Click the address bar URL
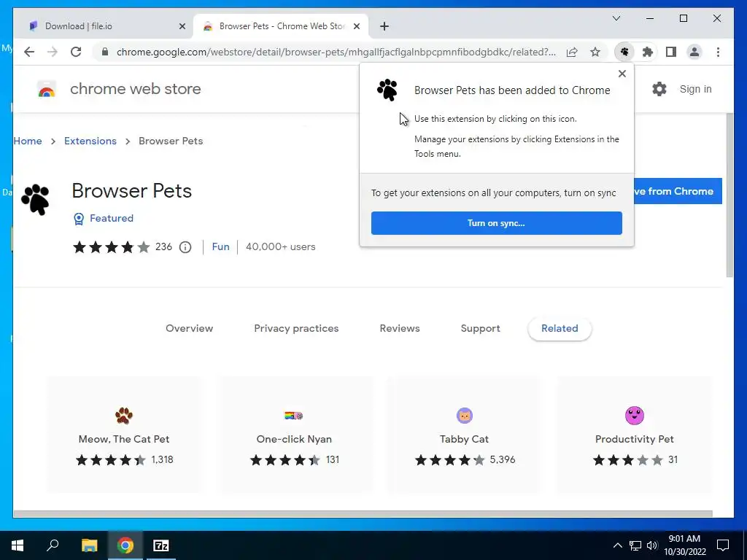The width and height of the screenshot is (747, 560). point(336,52)
